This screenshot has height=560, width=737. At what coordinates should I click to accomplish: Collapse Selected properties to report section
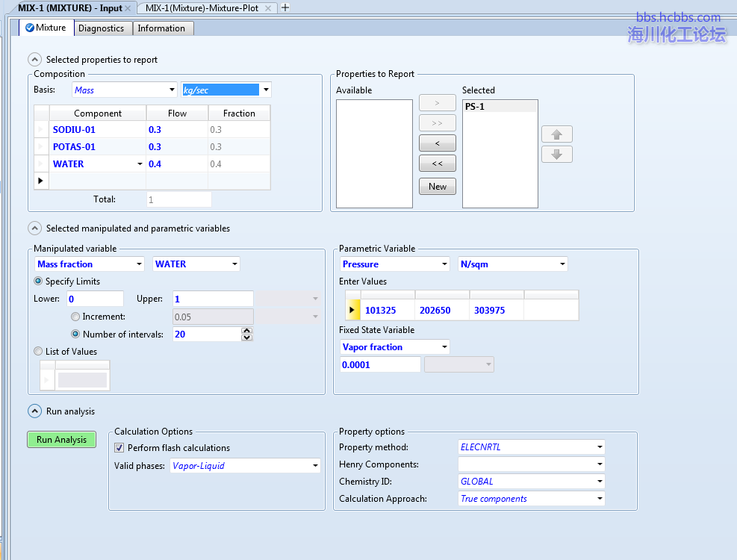pos(35,60)
